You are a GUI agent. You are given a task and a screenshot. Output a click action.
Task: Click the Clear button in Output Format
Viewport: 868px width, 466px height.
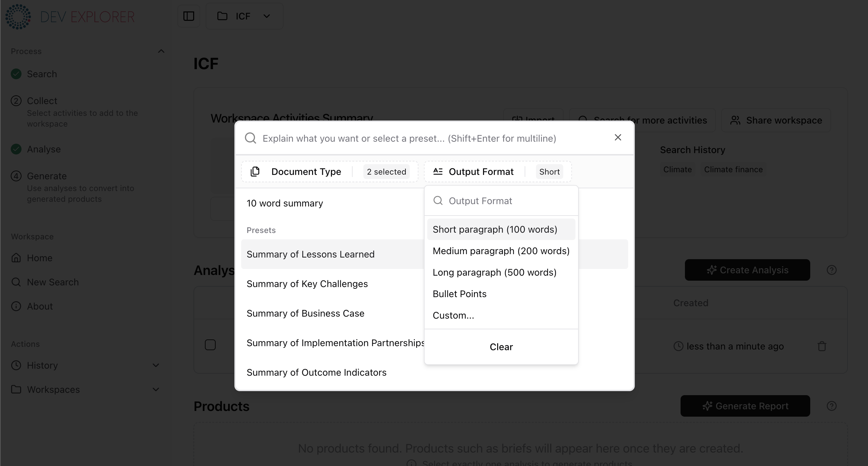click(x=501, y=347)
